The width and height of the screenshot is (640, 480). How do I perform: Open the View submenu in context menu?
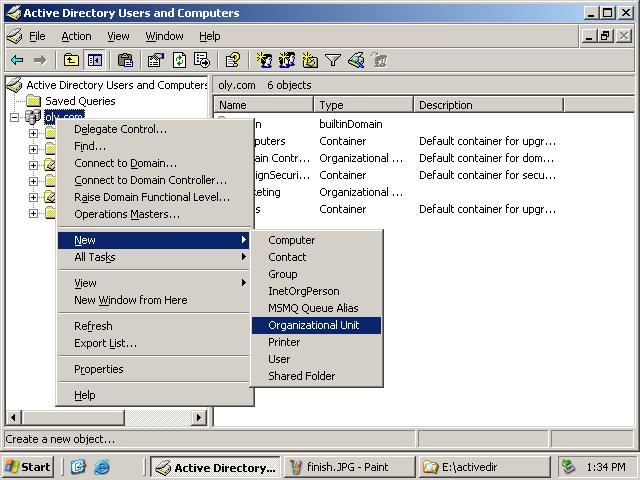(x=154, y=283)
